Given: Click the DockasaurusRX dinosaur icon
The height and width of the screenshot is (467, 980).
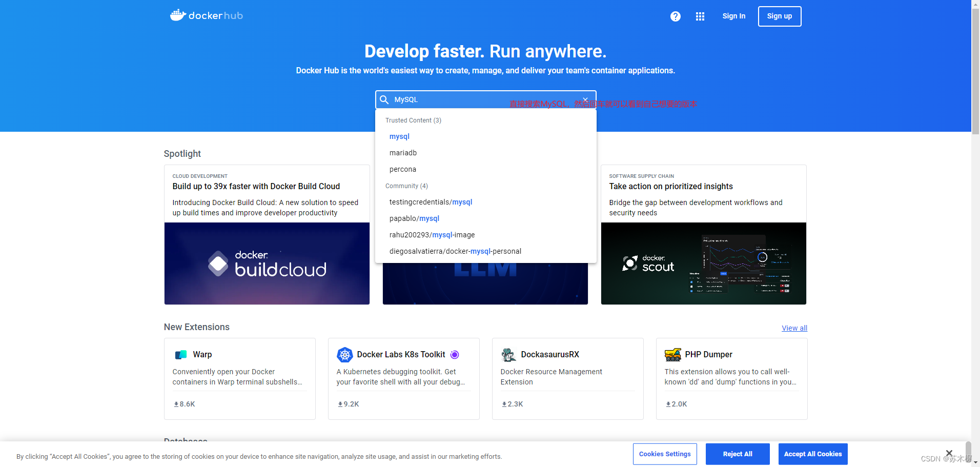Looking at the screenshot, I should click(508, 355).
